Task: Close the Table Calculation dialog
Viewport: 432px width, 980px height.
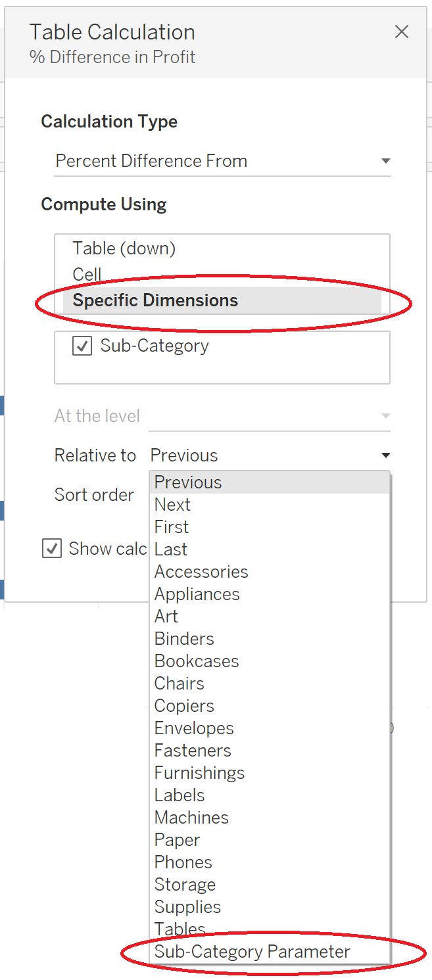Action: pyautogui.click(x=401, y=32)
